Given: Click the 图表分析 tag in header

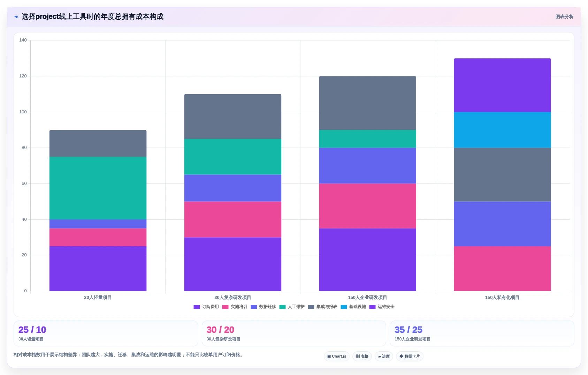Looking at the screenshot, I should pos(564,17).
